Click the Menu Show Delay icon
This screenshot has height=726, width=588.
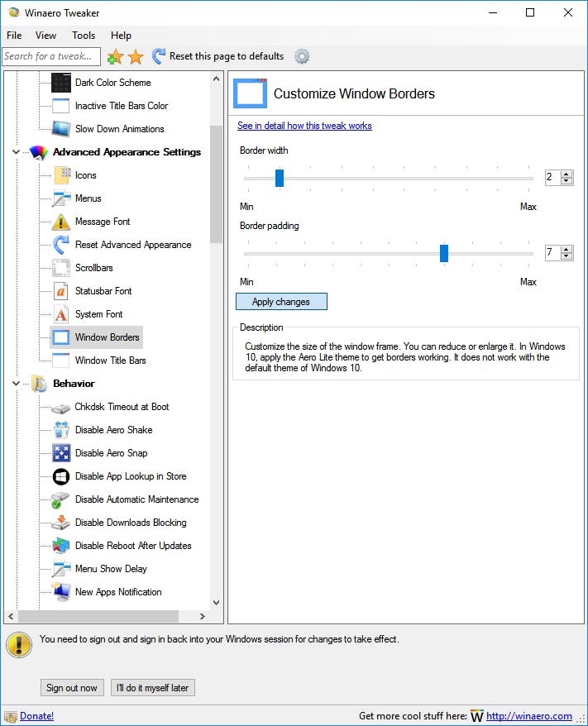[x=61, y=569]
